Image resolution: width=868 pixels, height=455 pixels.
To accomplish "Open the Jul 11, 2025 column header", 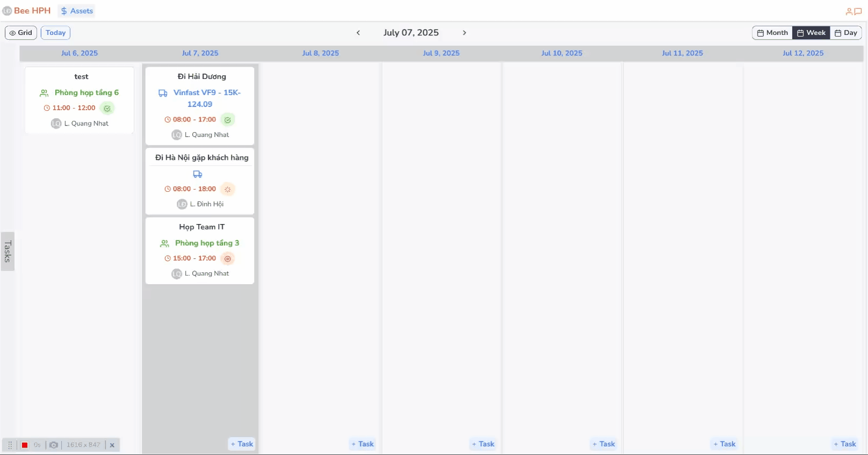I will pos(682,53).
